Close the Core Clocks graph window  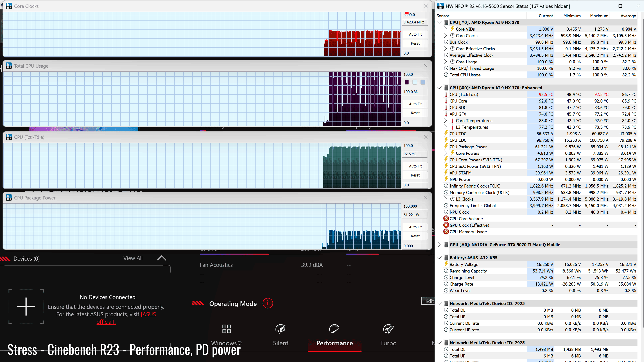click(425, 6)
